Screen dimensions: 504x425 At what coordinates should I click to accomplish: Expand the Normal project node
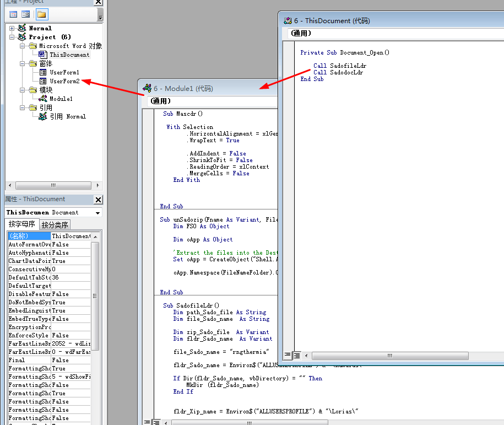click(12, 28)
